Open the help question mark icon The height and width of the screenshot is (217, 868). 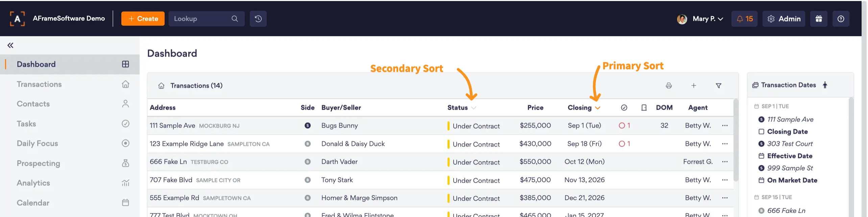pos(841,19)
